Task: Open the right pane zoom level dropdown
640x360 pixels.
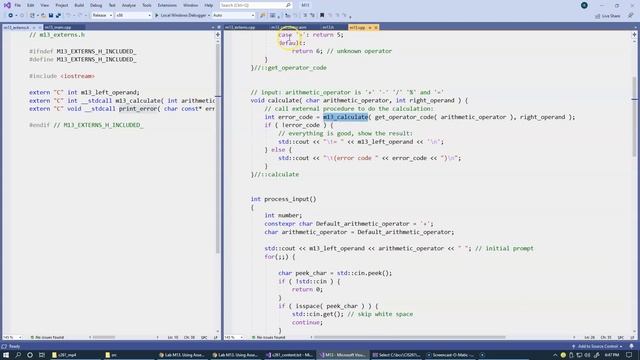Action: (x=234, y=338)
